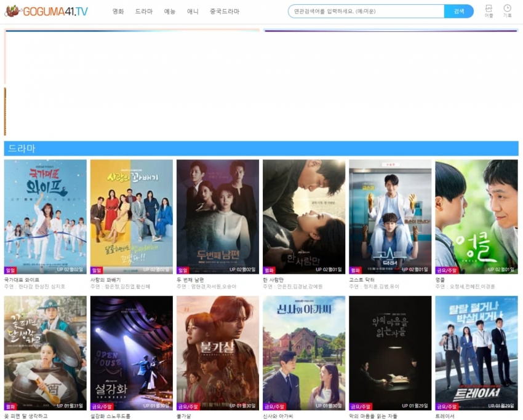The image size is (523, 420).
Task: Click the title link '사랑의 꽈배기' below its poster
Action: pos(106,280)
